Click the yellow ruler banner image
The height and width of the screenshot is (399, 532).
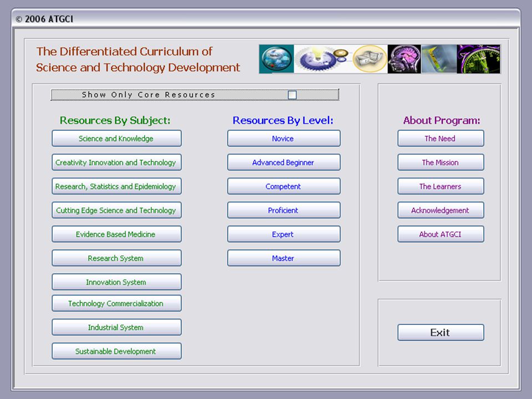(439, 59)
